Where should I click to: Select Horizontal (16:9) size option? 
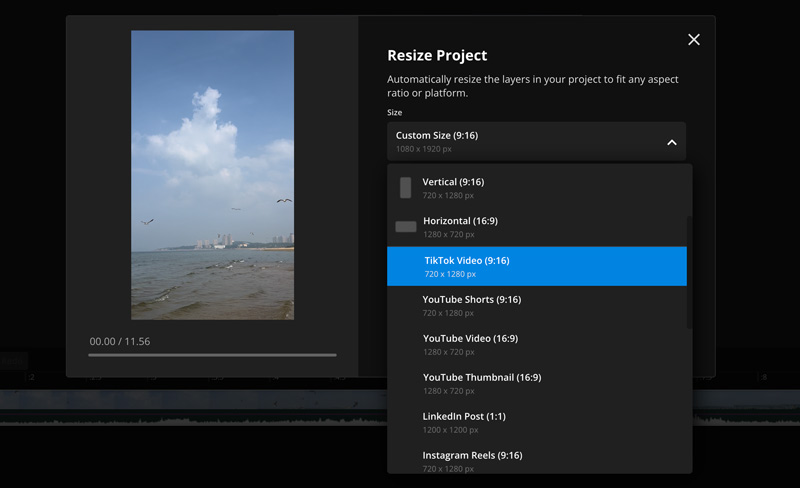click(537, 227)
